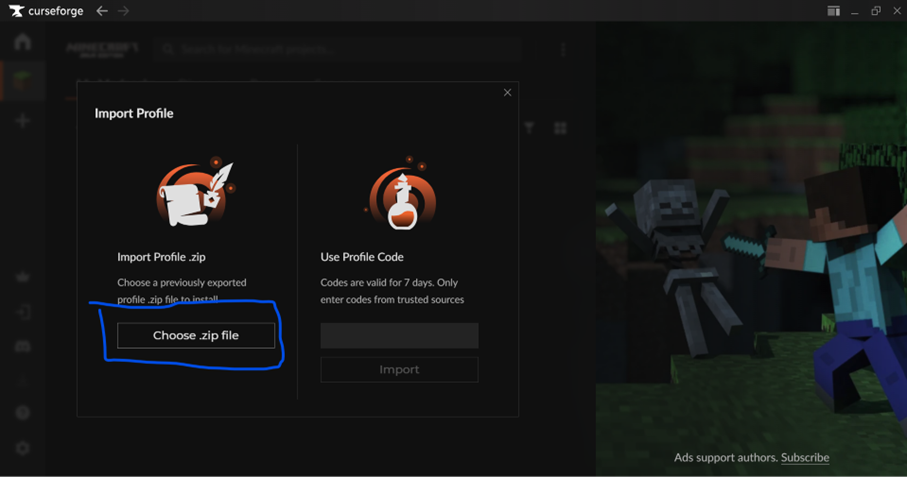Click the text 'Codes are valid for 7 days'
This screenshot has width=907, height=477.
click(376, 283)
